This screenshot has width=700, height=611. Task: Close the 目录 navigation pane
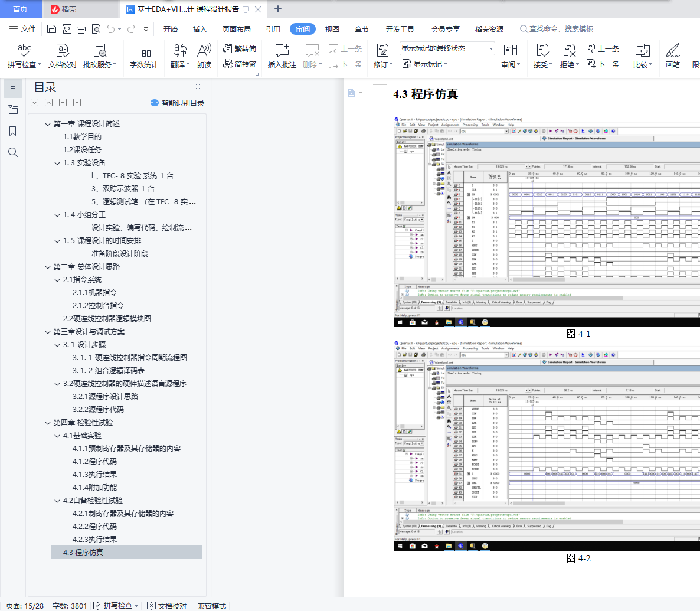tap(198, 87)
